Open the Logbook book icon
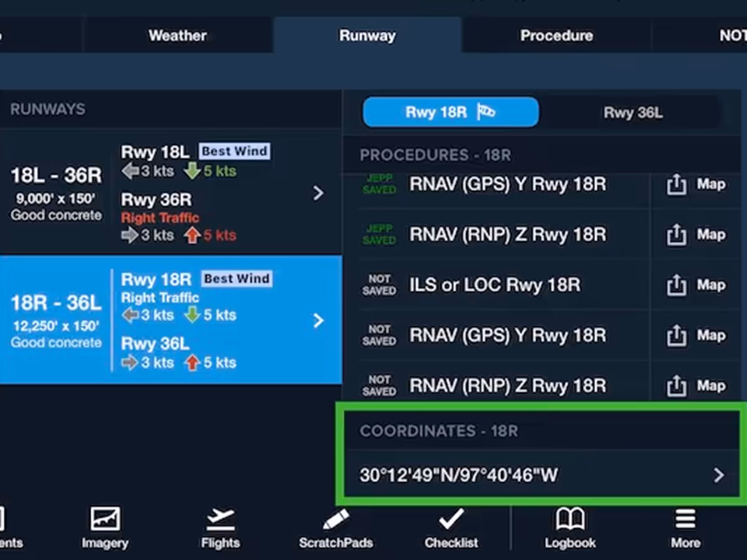Screen dimensions: 747x560 pos(570,519)
